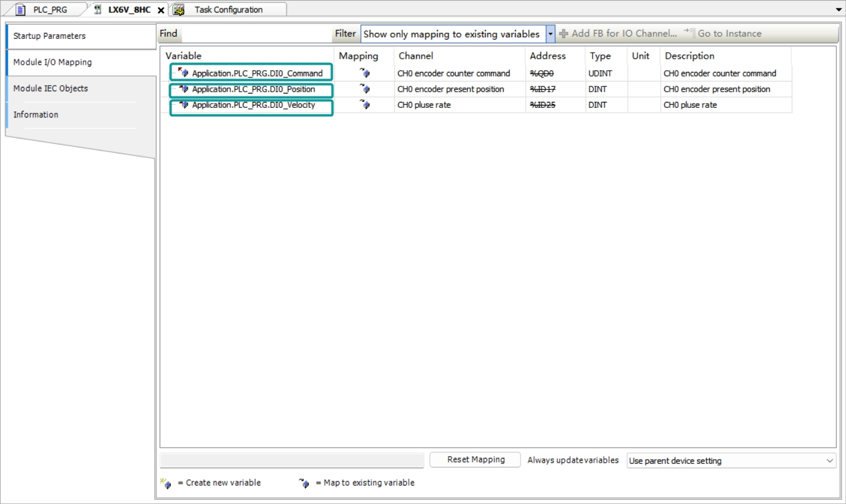This screenshot has width=846, height=504.
Task: Select the %ID17 address cell
Action: pos(555,89)
